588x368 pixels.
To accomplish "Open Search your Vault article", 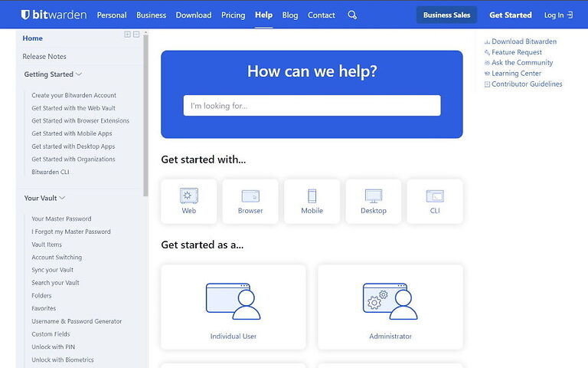I will point(55,283).
